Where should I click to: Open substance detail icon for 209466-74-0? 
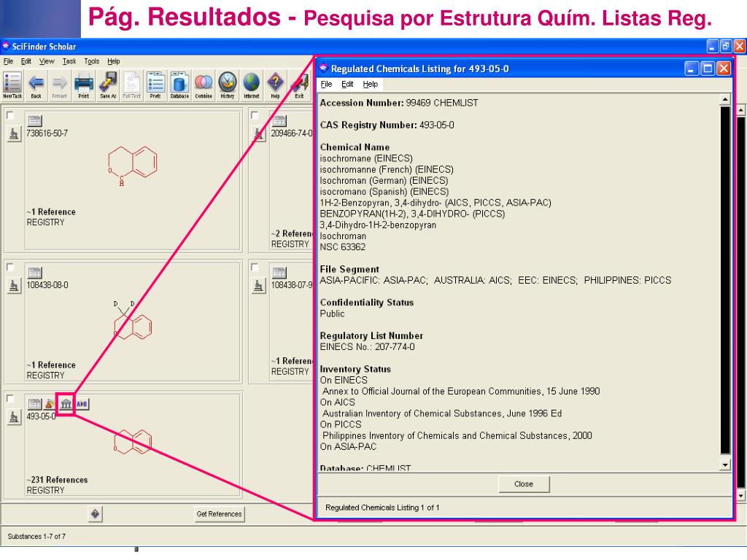pyautogui.click(x=279, y=120)
